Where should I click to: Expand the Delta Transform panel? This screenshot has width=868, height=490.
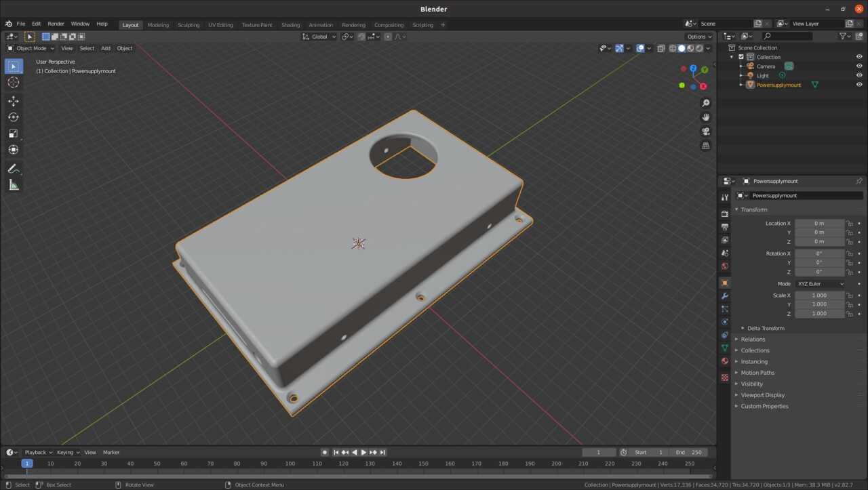coord(766,328)
